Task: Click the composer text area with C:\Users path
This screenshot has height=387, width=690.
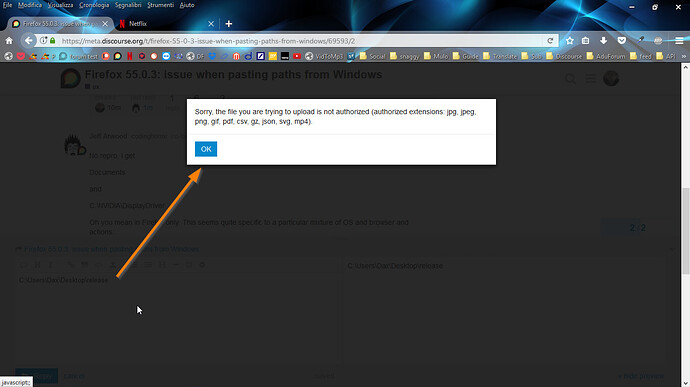Action: (178, 318)
